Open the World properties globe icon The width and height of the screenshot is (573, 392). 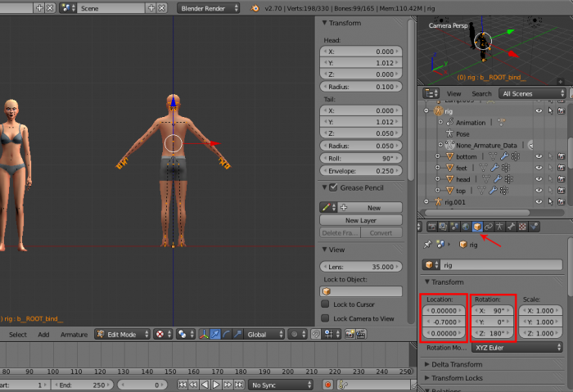(465, 226)
